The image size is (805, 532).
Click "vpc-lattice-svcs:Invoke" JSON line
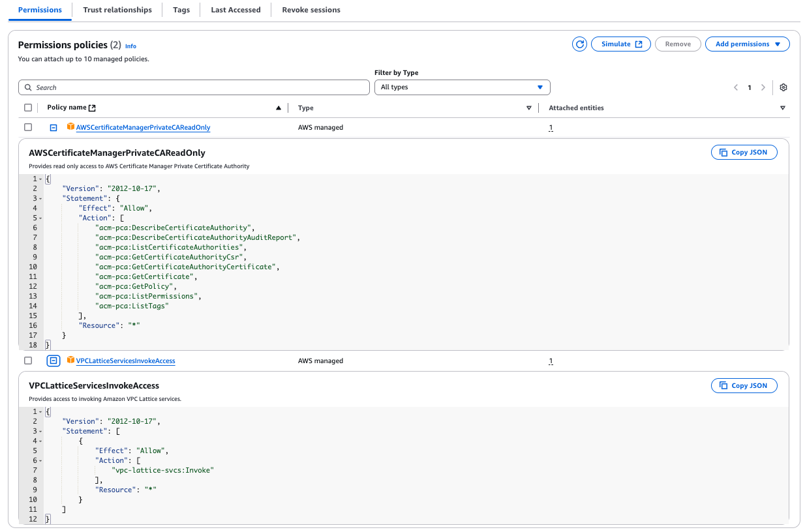[163, 470]
